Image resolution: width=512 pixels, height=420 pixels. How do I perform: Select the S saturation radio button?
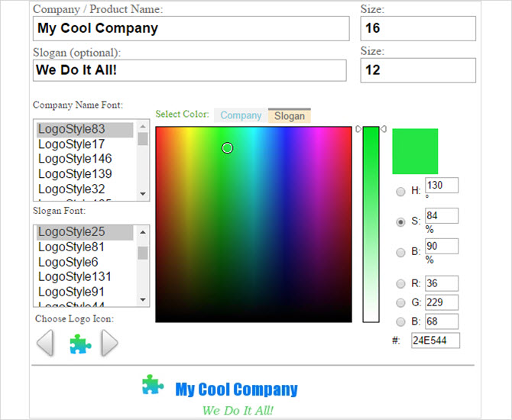400,222
